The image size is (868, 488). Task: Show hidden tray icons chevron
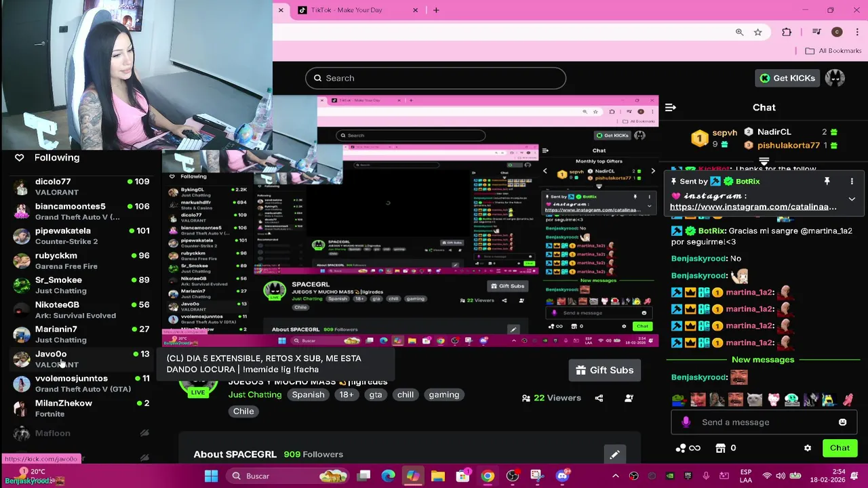point(616,476)
